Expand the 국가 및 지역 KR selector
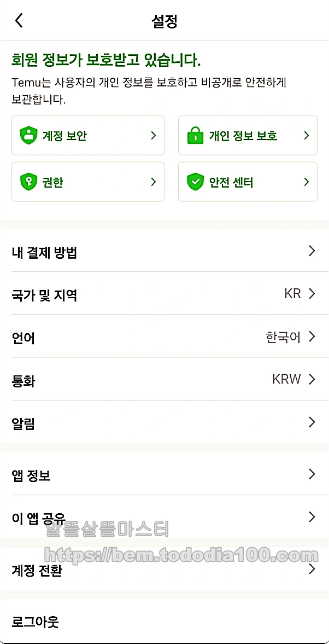The height and width of the screenshot is (644, 329). (164, 294)
